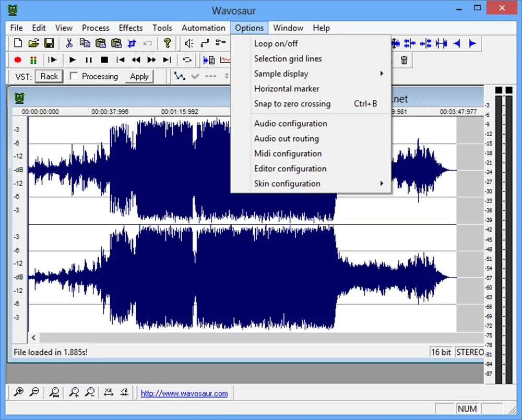Click the 00:00:37:996 timeline marker
Image resolution: width=522 pixels, height=420 pixels.
click(110, 112)
